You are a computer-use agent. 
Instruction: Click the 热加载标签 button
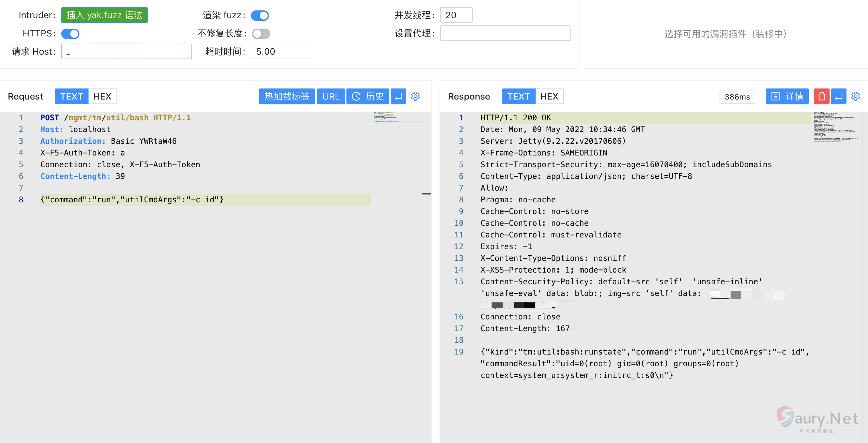(x=287, y=96)
